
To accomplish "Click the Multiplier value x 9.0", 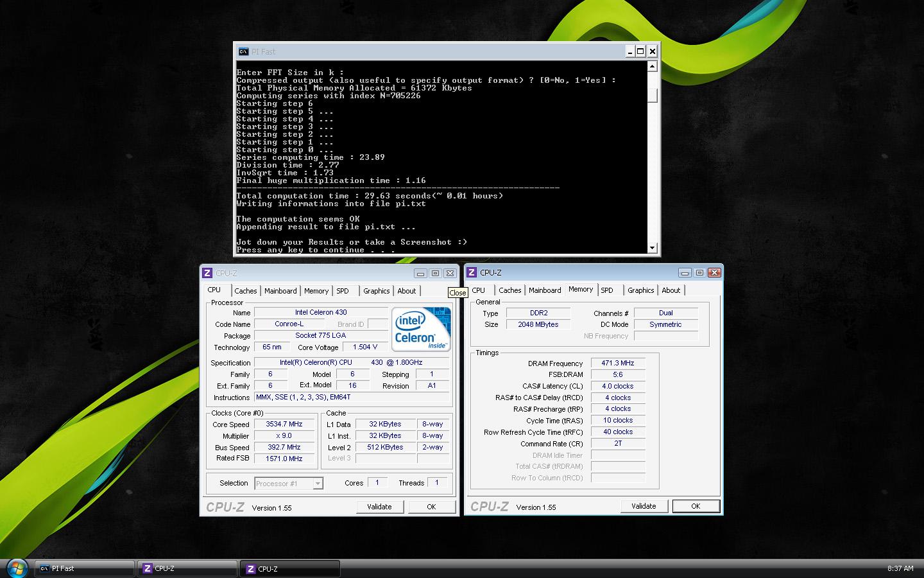I will (x=284, y=436).
